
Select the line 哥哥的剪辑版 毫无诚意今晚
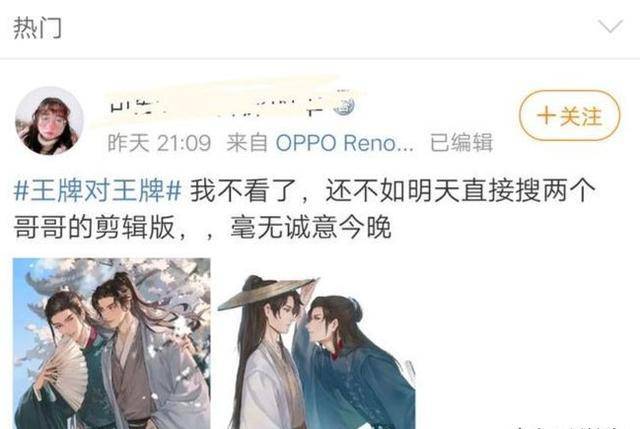click(x=202, y=227)
